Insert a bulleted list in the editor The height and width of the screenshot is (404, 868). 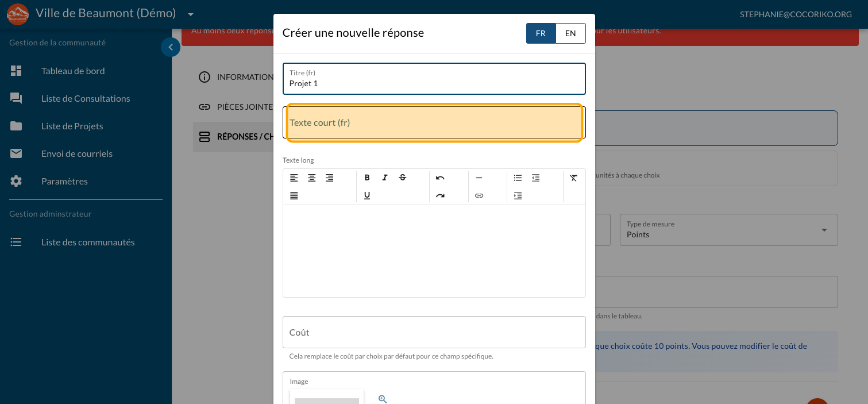click(518, 178)
